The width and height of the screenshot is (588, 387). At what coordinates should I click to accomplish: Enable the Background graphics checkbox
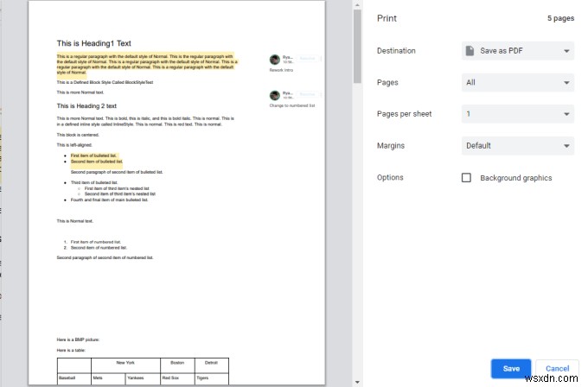pos(466,178)
